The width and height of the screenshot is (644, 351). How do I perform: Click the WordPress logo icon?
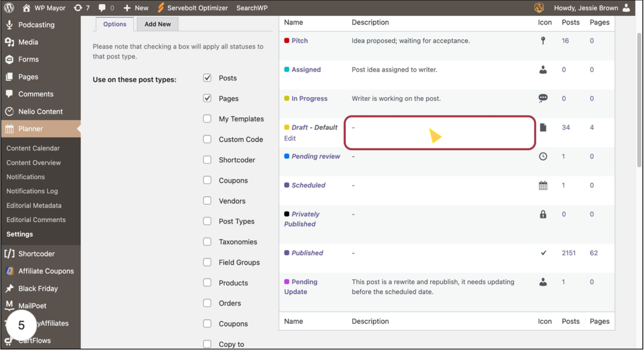(9, 8)
